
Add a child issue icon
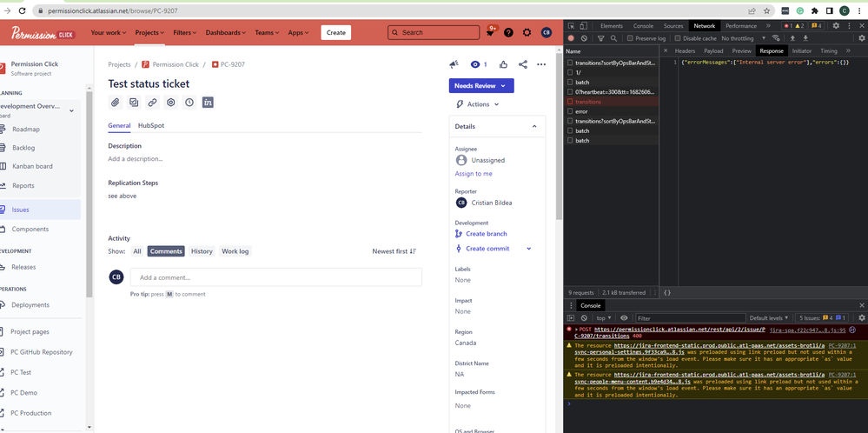click(134, 103)
